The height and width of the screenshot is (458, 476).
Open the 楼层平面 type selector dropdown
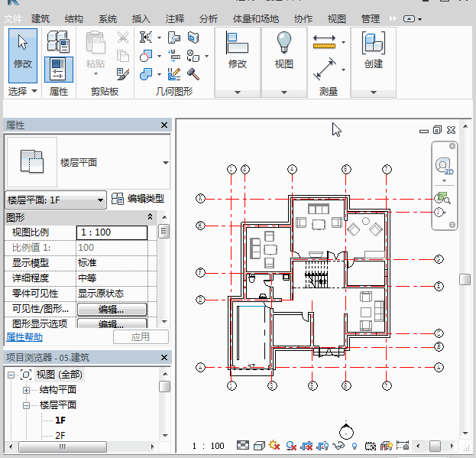coord(165,163)
